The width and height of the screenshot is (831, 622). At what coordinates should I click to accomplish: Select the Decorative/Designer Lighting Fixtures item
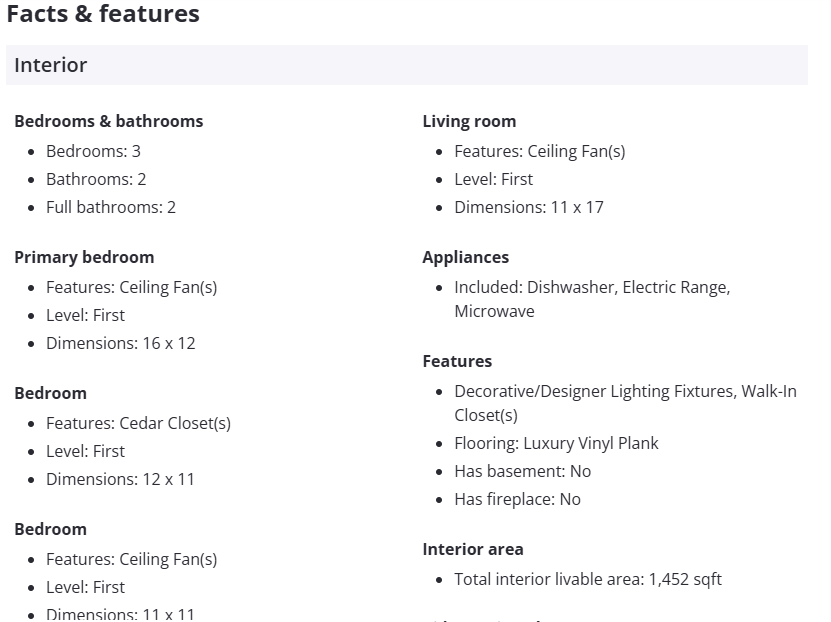(x=625, y=391)
